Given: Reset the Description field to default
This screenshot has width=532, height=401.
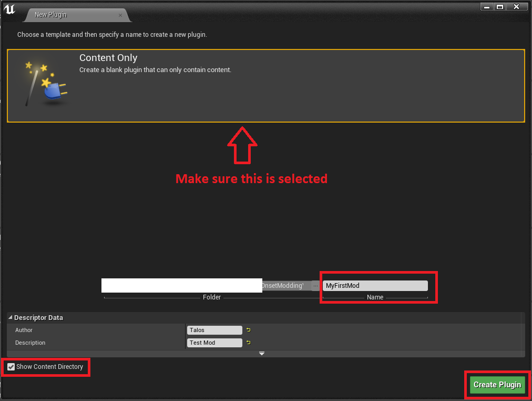Looking at the screenshot, I should point(248,343).
